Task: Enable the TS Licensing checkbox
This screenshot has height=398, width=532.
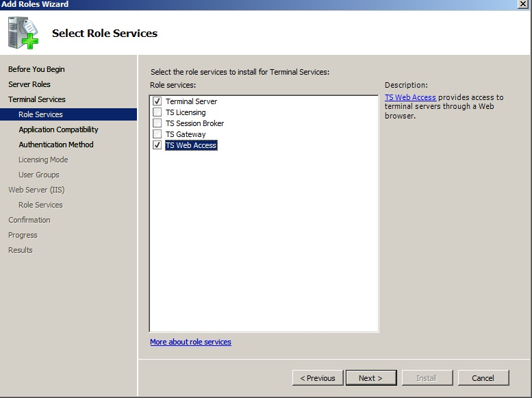Action: [157, 112]
